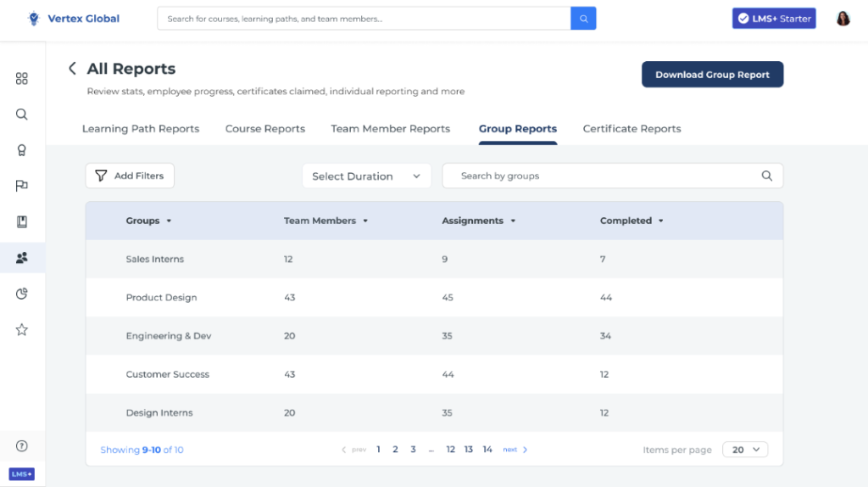Sort the Completed column
868x487 pixels.
632,221
